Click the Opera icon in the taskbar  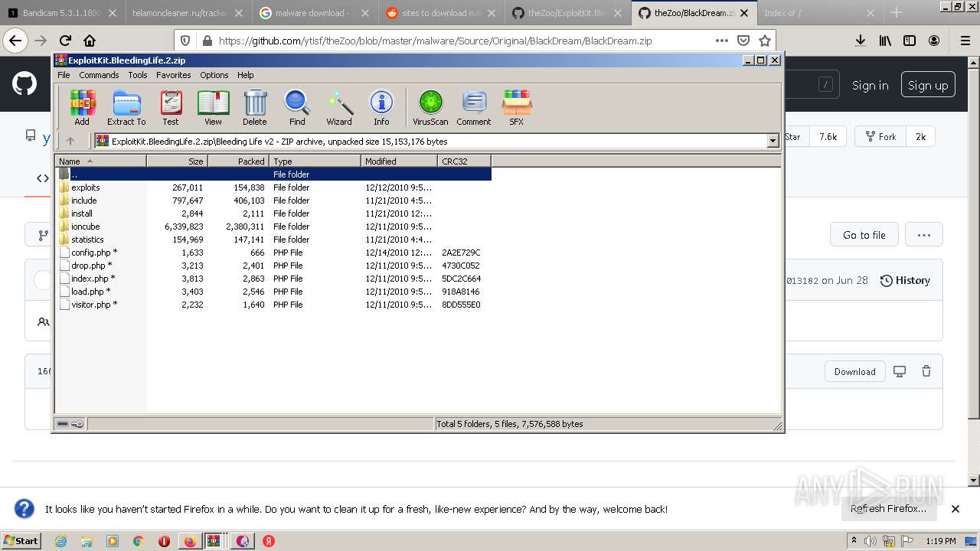coord(164,541)
